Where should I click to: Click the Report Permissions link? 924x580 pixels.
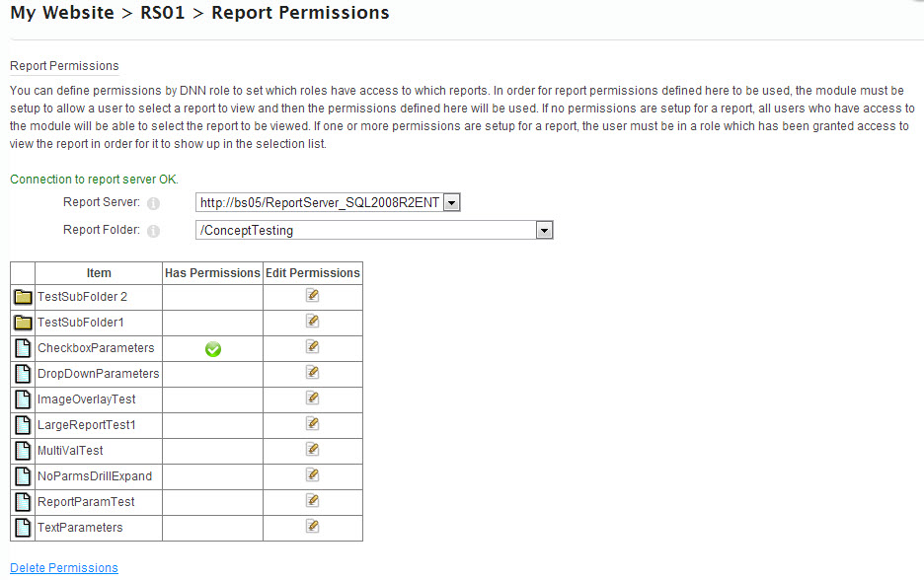63,66
